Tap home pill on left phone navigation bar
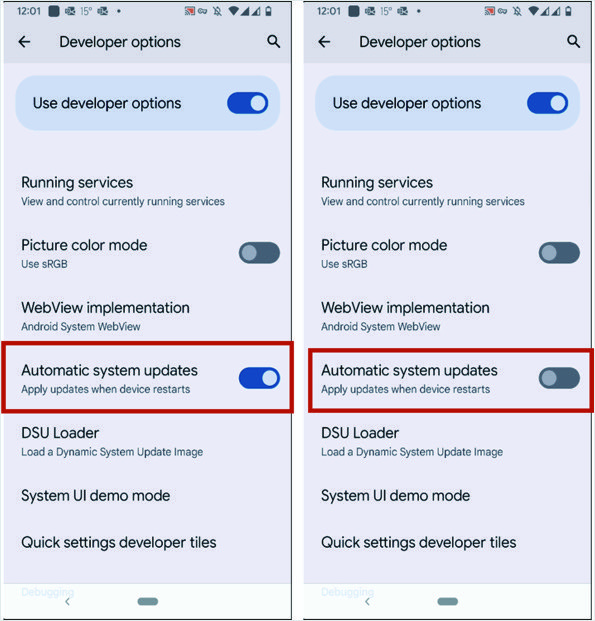 148,602
